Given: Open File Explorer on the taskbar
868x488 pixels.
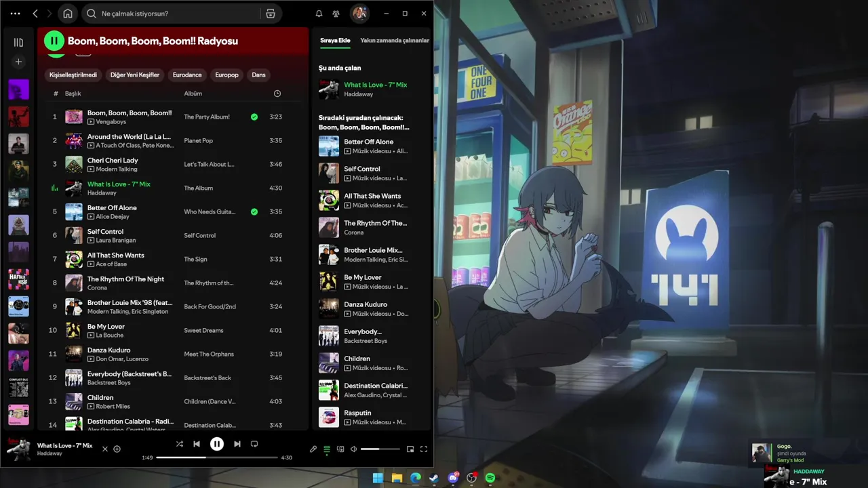Looking at the screenshot, I should tap(397, 478).
